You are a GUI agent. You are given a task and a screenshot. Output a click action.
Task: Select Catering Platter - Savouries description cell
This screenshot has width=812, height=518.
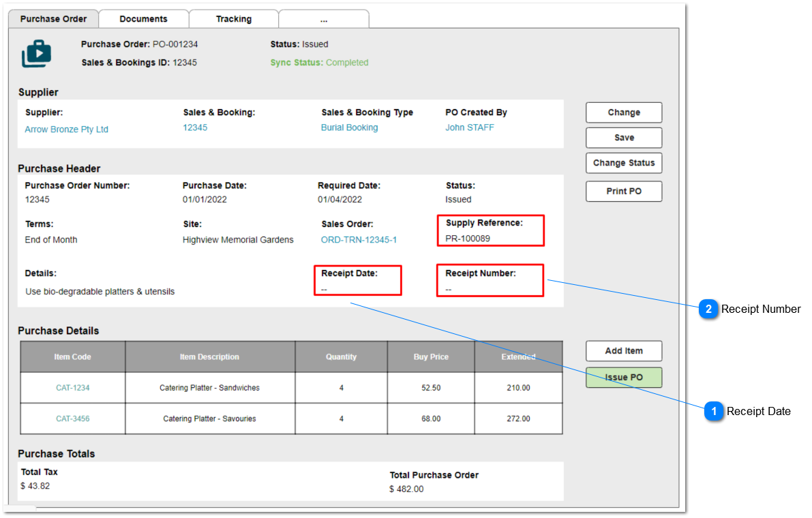(210, 418)
